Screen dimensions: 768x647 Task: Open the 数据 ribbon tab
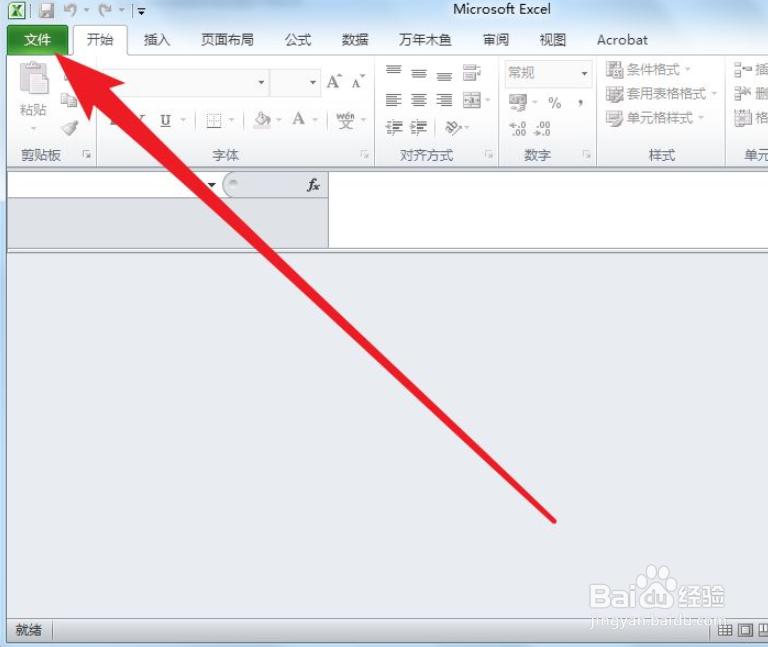355,40
